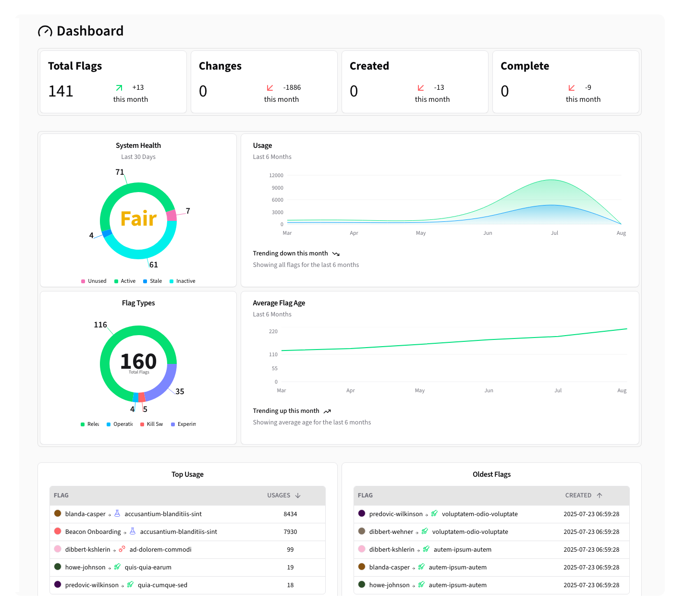Click the red decline icon in the Complete card
The height and width of the screenshot is (616, 685).
pyautogui.click(x=571, y=88)
